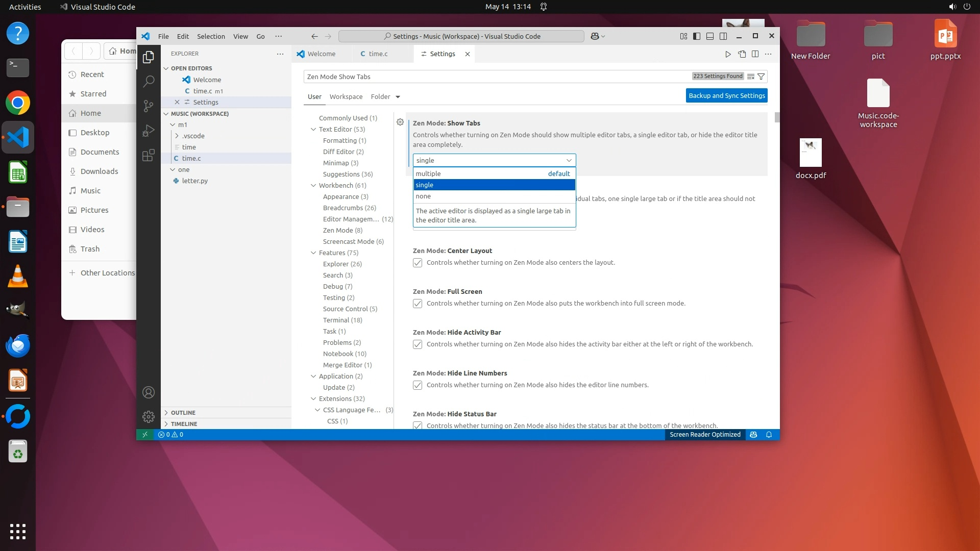
Task: Disable Zen Mode Hide Line Numbers checkbox
Action: click(x=418, y=385)
